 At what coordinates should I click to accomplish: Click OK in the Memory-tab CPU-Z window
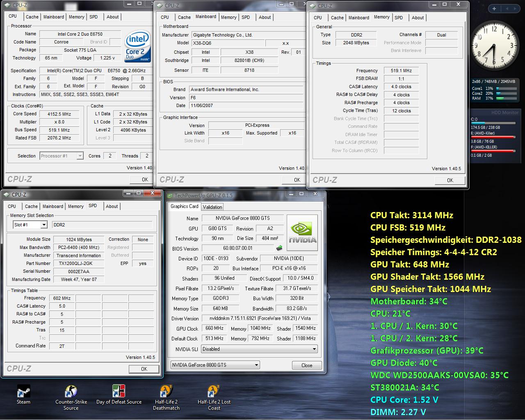(450, 180)
